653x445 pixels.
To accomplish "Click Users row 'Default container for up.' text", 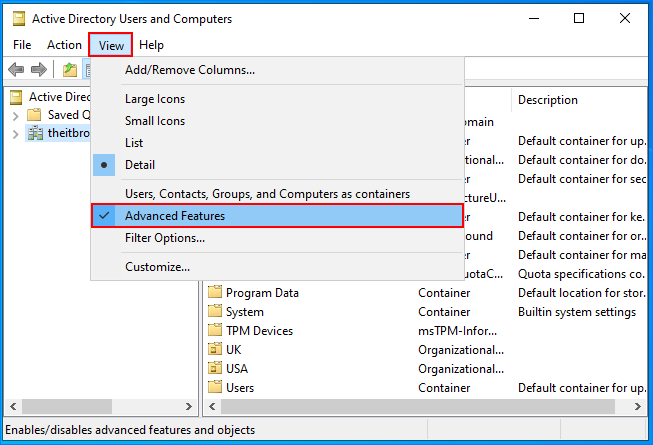I will 582,388.
